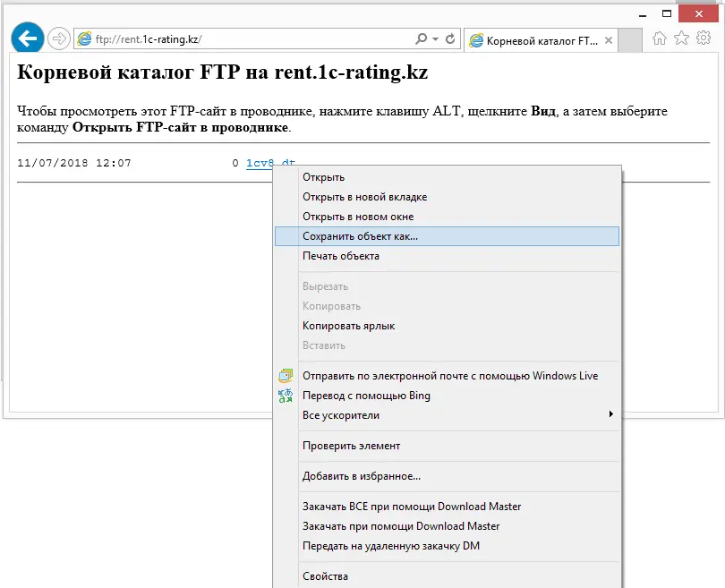Image resolution: width=725 pixels, height=588 pixels.
Task: Select Печать объекта menu item
Action: click(447, 256)
